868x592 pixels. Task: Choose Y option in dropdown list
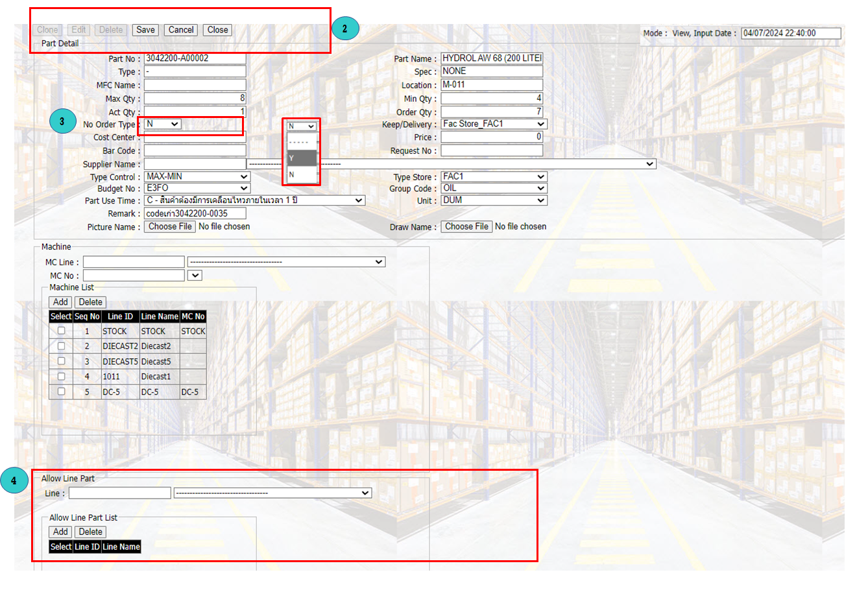[x=302, y=158]
